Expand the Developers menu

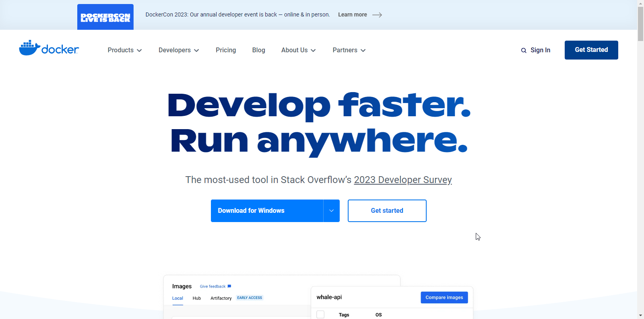point(179,50)
